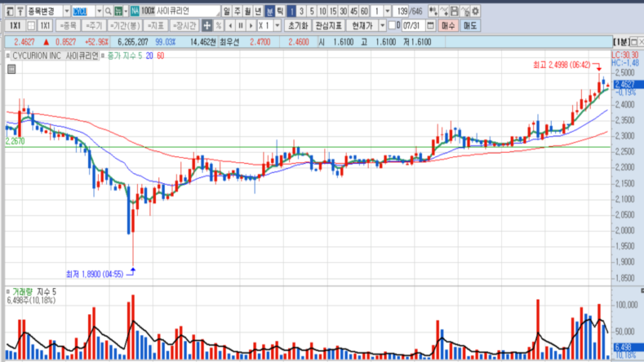Click the 07/31 date field

[413, 26]
